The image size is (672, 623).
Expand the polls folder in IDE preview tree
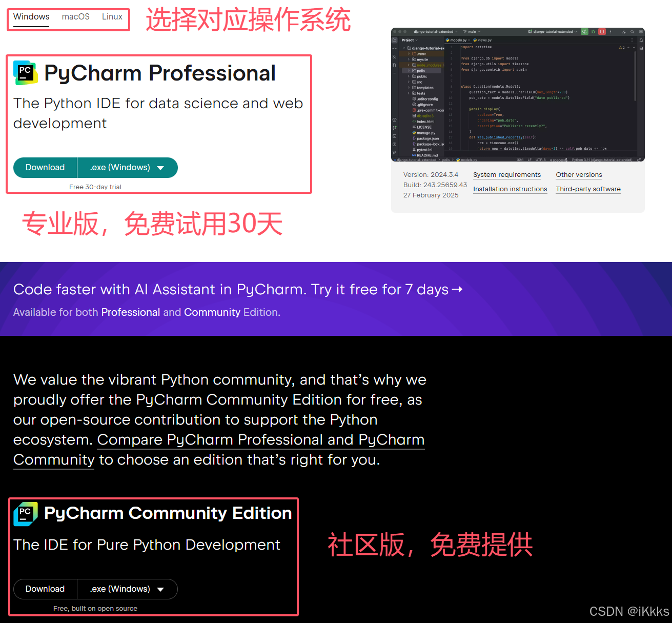point(409,71)
